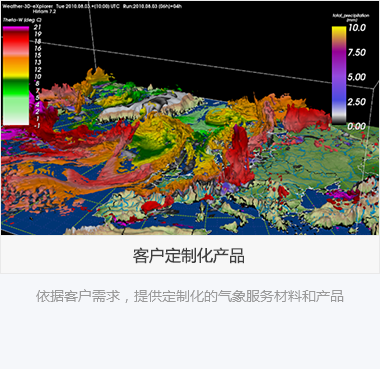Viewport: 380px width, 369px height.
Task: Select the 2.50 precipitation scale label
Action: [x=356, y=102]
